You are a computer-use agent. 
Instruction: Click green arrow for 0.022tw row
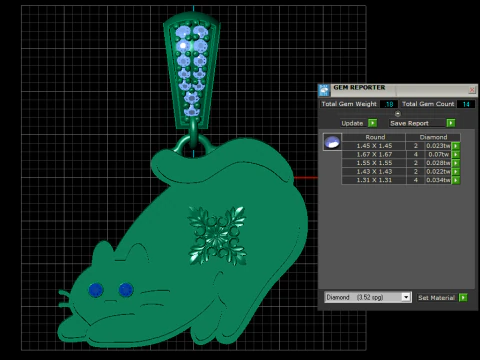[456, 172]
